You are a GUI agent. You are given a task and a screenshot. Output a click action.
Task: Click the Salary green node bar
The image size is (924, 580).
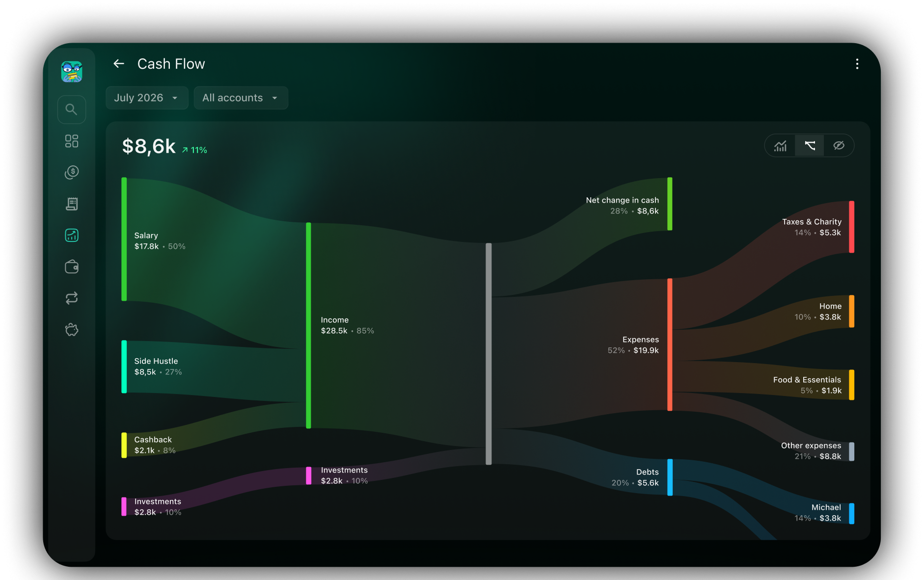(x=124, y=239)
